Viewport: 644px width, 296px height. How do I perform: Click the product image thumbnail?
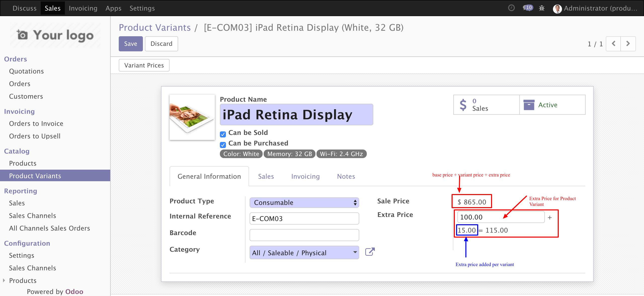coord(192,117)
